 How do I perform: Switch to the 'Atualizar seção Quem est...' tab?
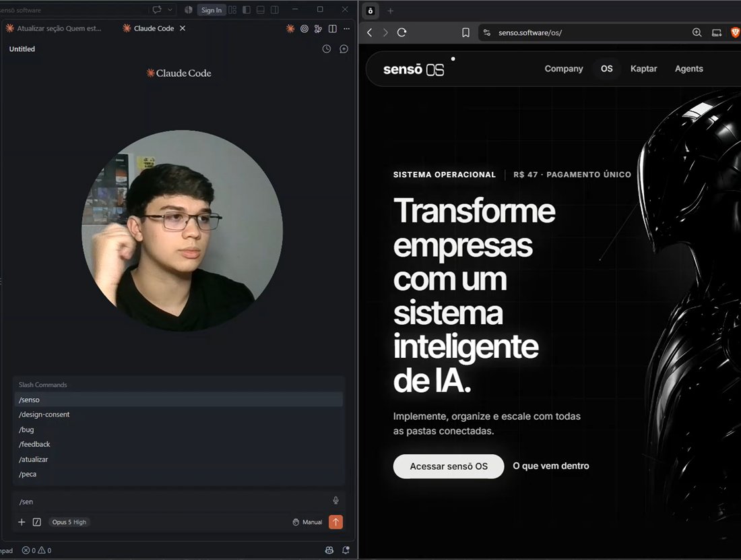pos(54,28)
